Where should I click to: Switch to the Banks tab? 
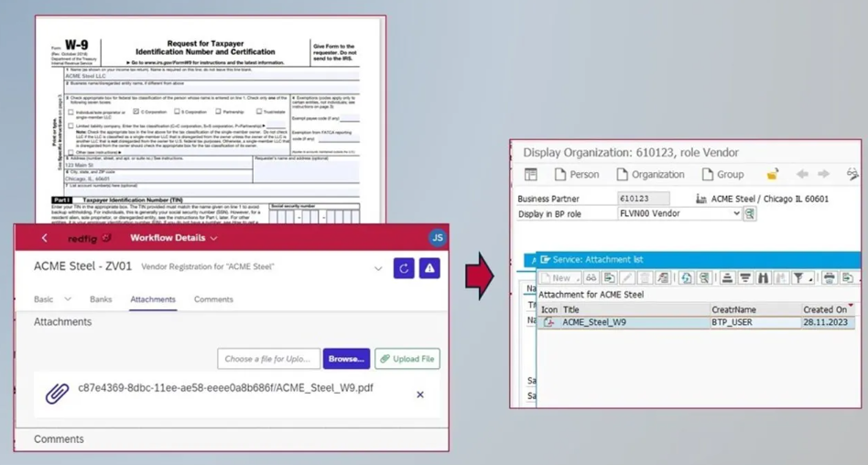101,299
